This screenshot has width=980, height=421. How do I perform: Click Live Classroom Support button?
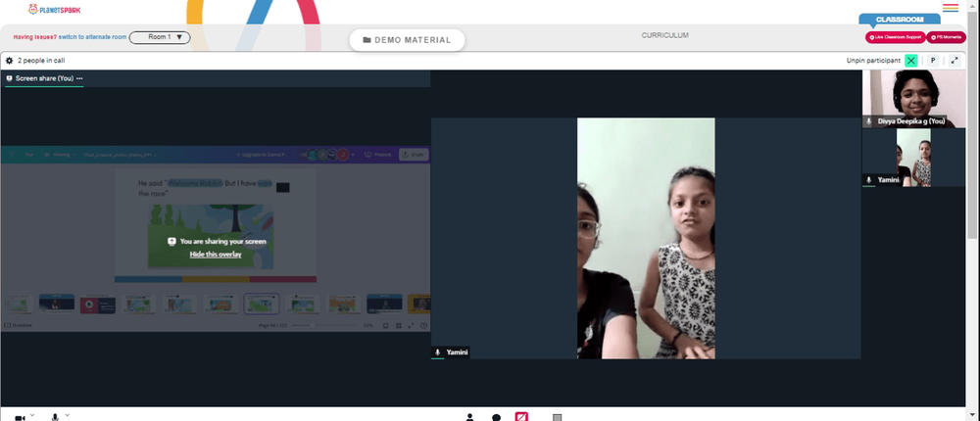coord(895,37)
